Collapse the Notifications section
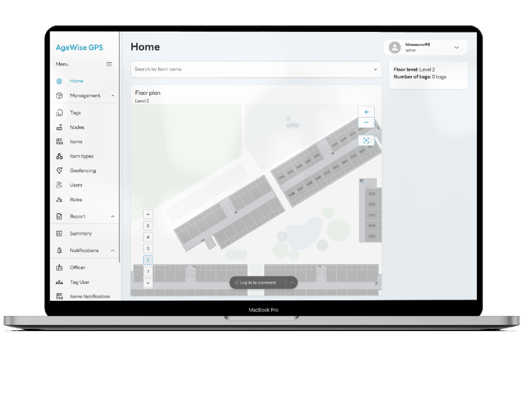Image resolution: width=525 pixels, height=420 pixels. coord(113,251)
